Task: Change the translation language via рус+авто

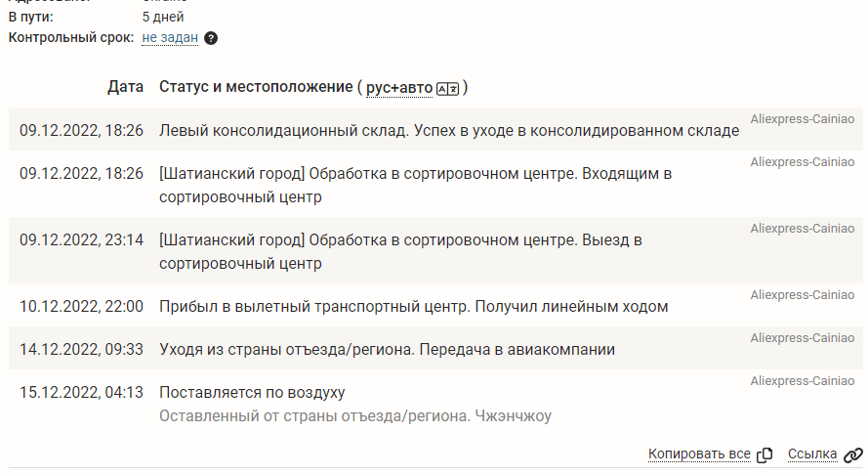Action: [x=398, y=88]
